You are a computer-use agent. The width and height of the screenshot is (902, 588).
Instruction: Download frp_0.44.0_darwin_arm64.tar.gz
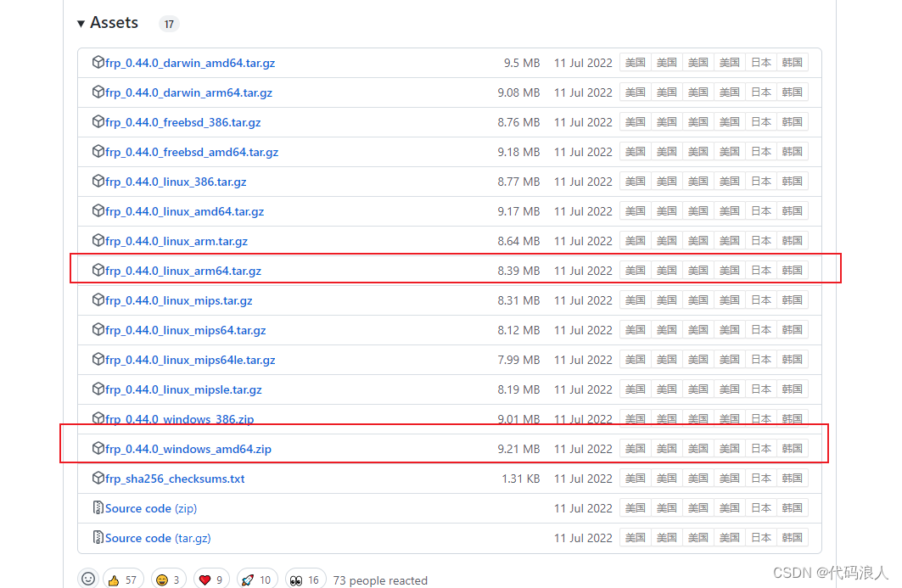click(x=188, y=92)
